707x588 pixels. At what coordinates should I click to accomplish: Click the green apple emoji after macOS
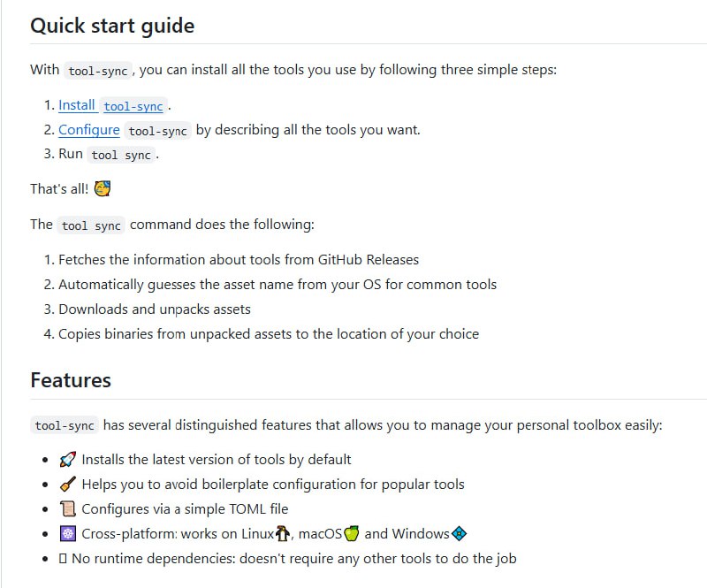tap(352, 533)
